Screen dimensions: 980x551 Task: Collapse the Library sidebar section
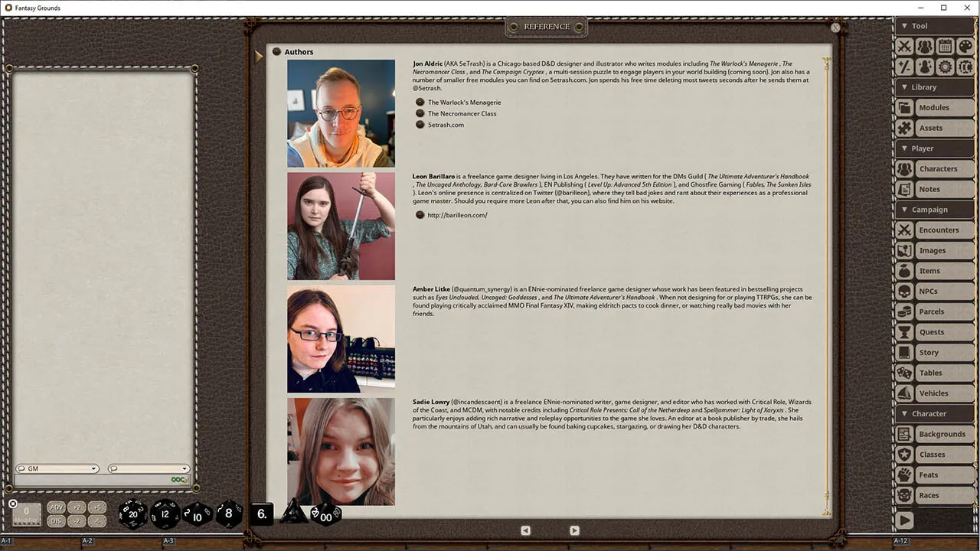pyautogui.click(x=934, y=87)
